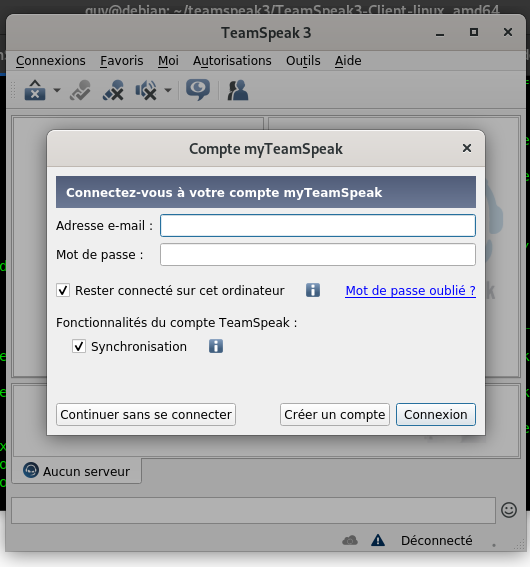Toggle the Synchronisation checkbox

79,346
